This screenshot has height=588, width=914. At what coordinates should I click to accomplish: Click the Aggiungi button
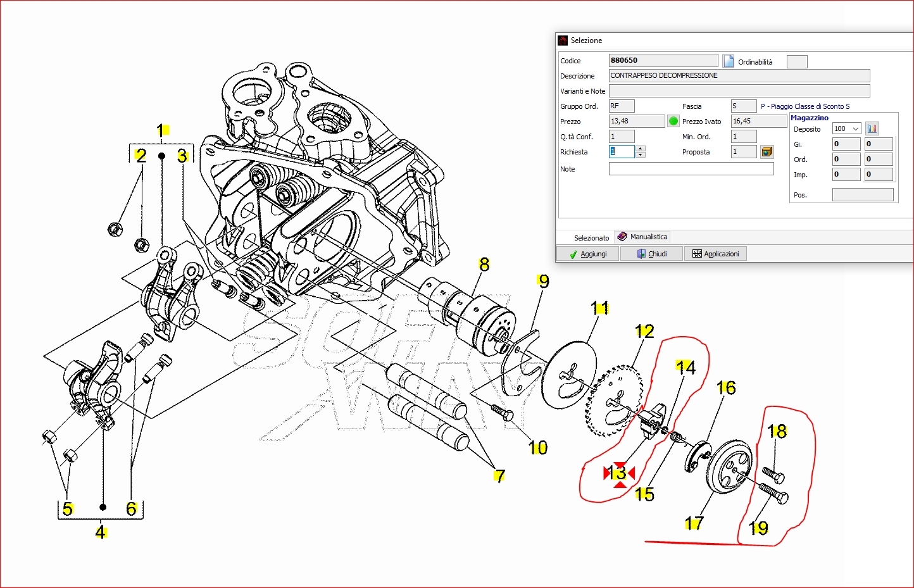click(587, 254)
